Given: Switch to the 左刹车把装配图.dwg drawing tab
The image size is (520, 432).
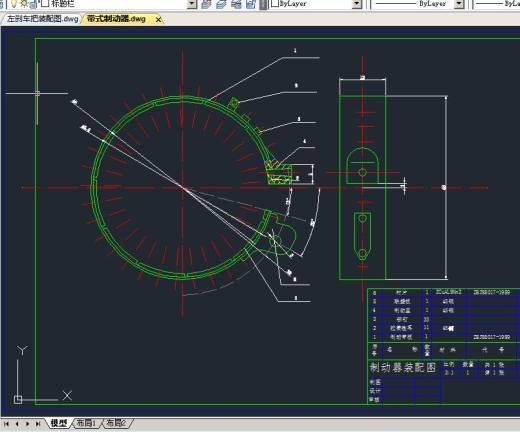Looking at the screenshot, I should click(42, 19).
